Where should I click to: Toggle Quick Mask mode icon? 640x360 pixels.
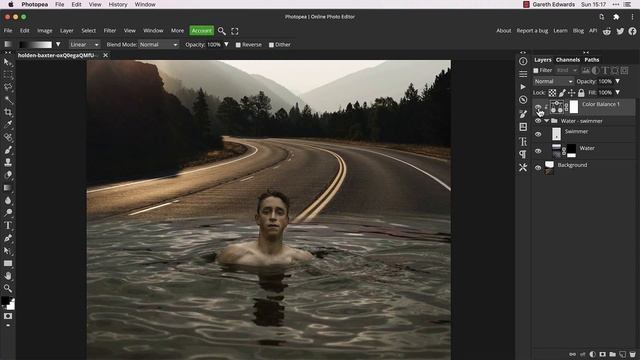coord(7,316)
